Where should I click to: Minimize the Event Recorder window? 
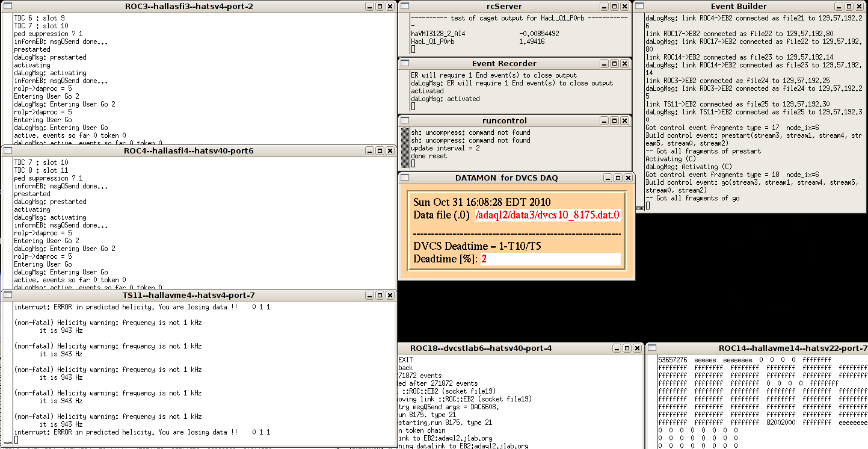coord(605,63)
